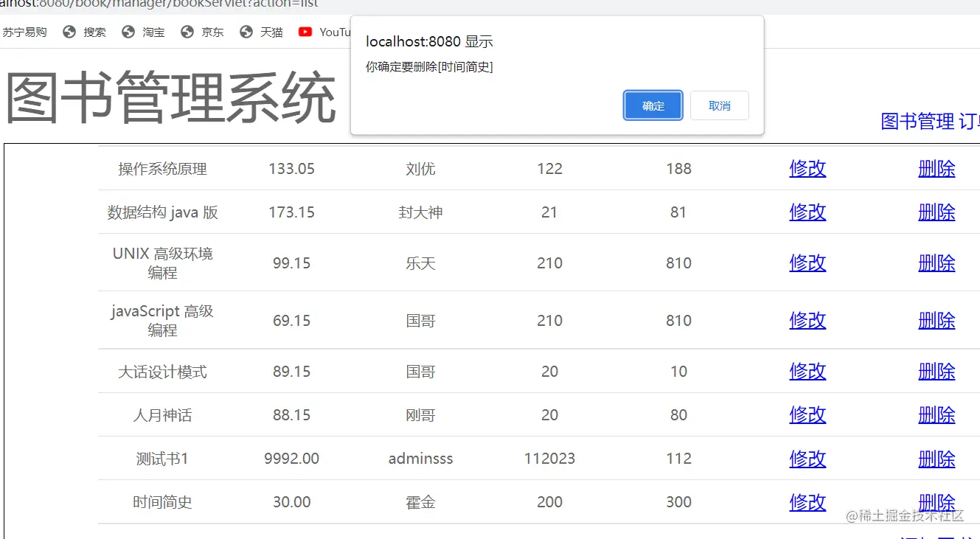Click the stock value 188
Screen dimensions: 980x539
pyautogui.click(x=678, y=169)
